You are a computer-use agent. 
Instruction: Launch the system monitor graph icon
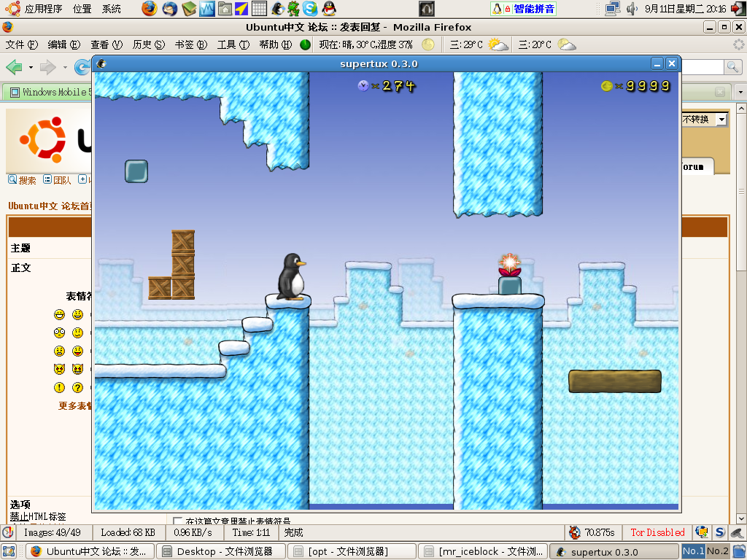206,9
